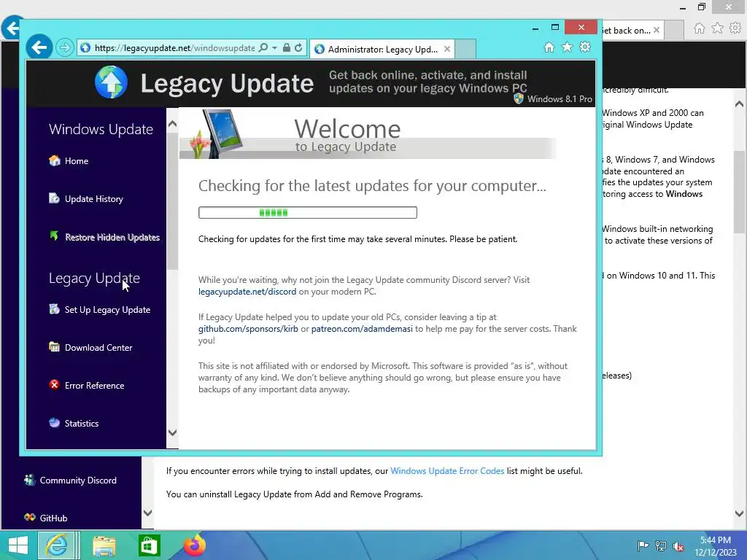Click back arrow in background IE window
747x560 pixels.
pos(12,28)
